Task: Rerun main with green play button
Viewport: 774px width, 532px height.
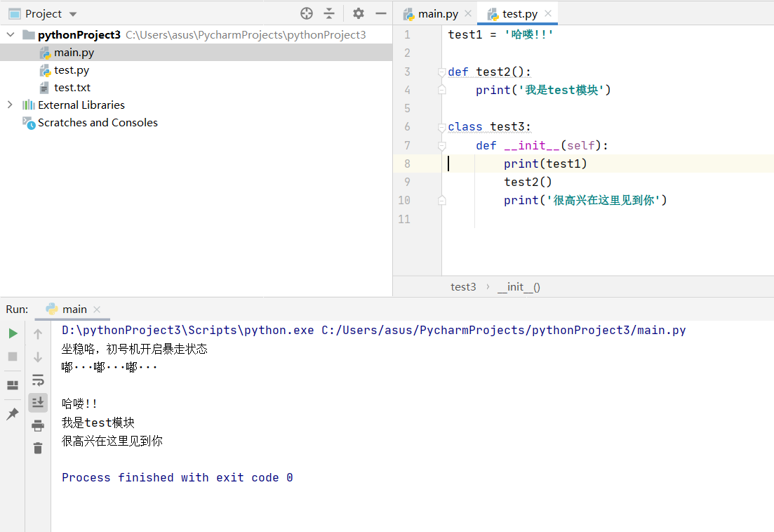Action: click(x=13, y=333)
